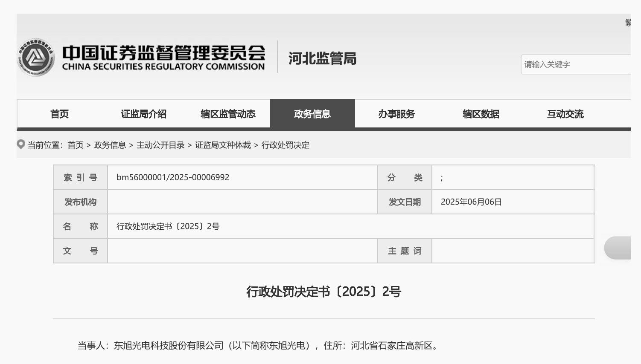Select the 政务信息 active tab
The width and height of the screenshot is (641, 364).
312,114
